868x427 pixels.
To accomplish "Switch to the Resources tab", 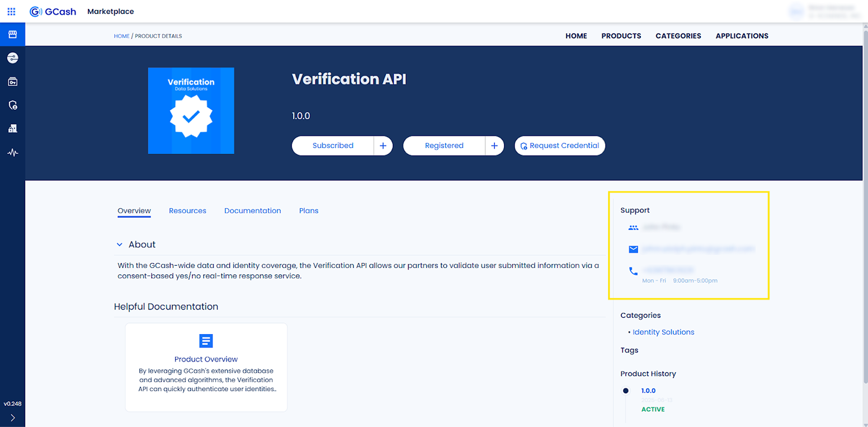I will click(x=187, y=211).
